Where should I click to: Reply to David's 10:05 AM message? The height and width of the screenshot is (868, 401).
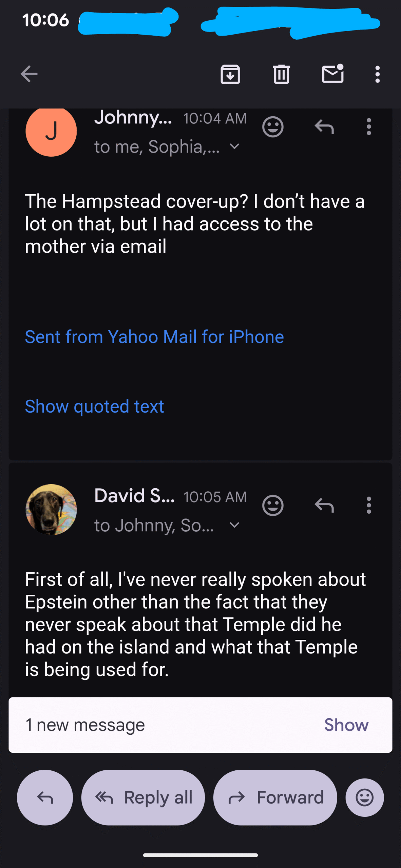coord(324,506)
